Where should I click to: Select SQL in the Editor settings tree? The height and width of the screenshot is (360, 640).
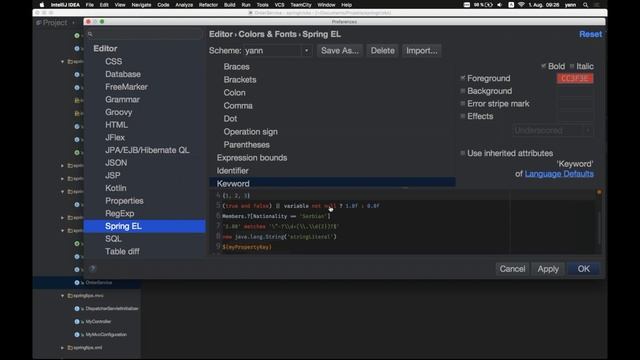pos(113,239)
